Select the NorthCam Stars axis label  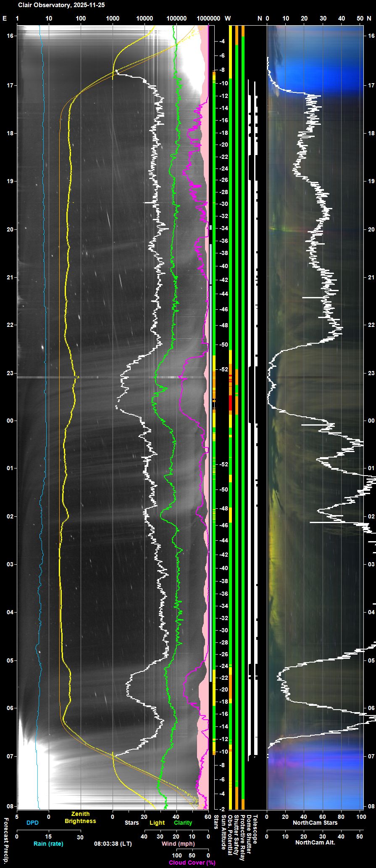[315, 823]
